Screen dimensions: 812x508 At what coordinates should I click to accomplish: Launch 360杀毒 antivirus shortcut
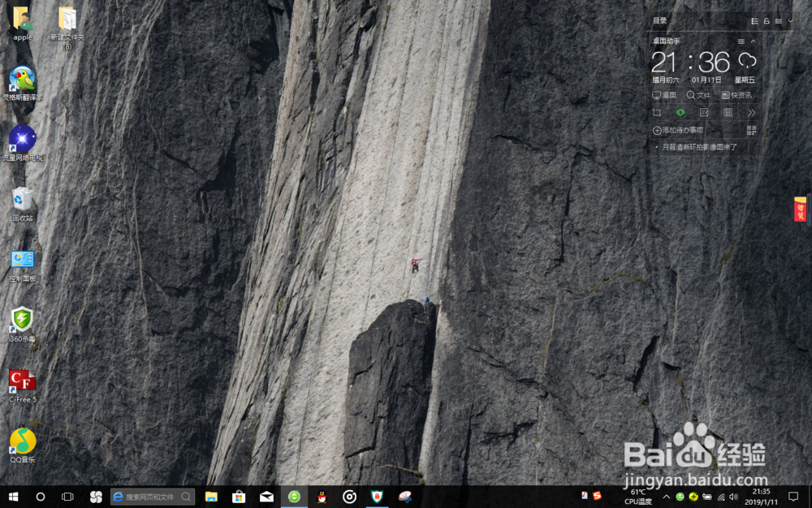22,325
